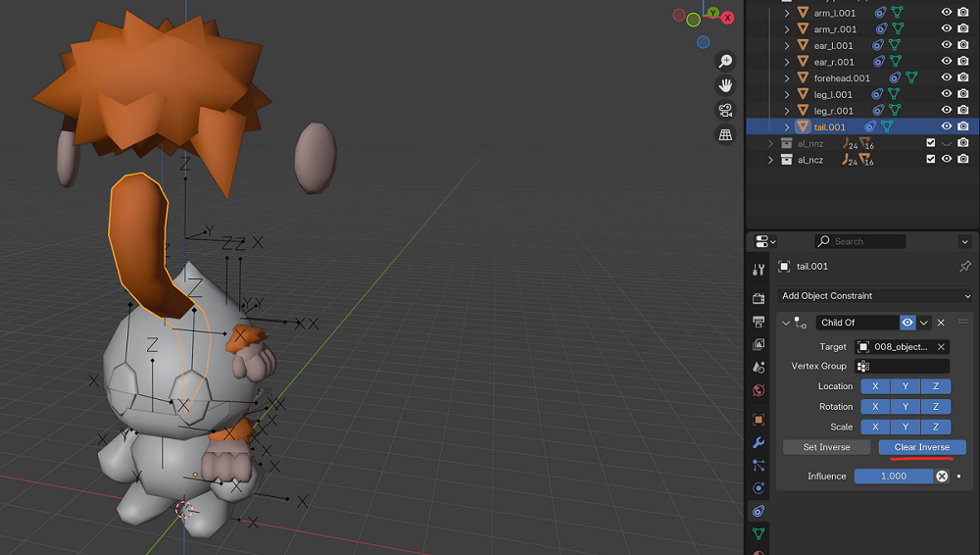Viewport: 980px width, 555px height.
Task: Open the View Layer properties tab
Action: pos(759,345)
